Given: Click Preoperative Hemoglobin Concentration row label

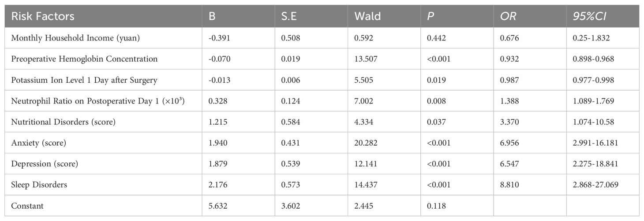Looking at the screenshot, I should [x=84, y=59].
